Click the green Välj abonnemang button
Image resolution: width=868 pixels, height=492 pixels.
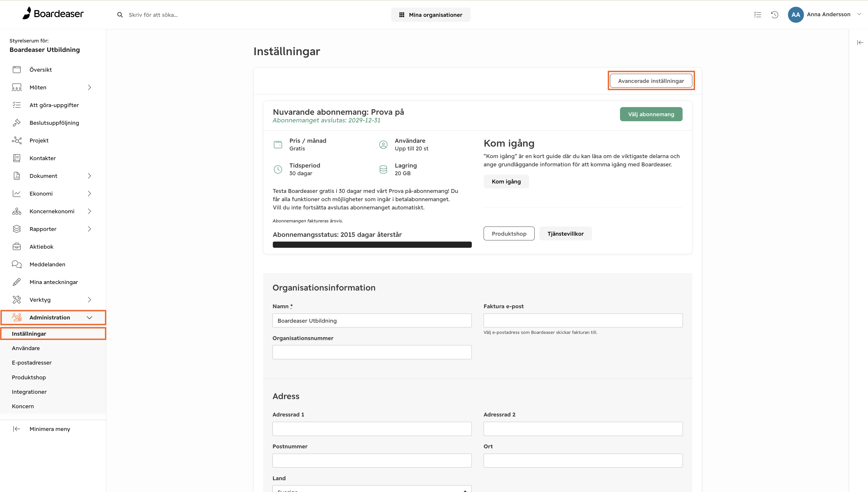pos(651,114)
